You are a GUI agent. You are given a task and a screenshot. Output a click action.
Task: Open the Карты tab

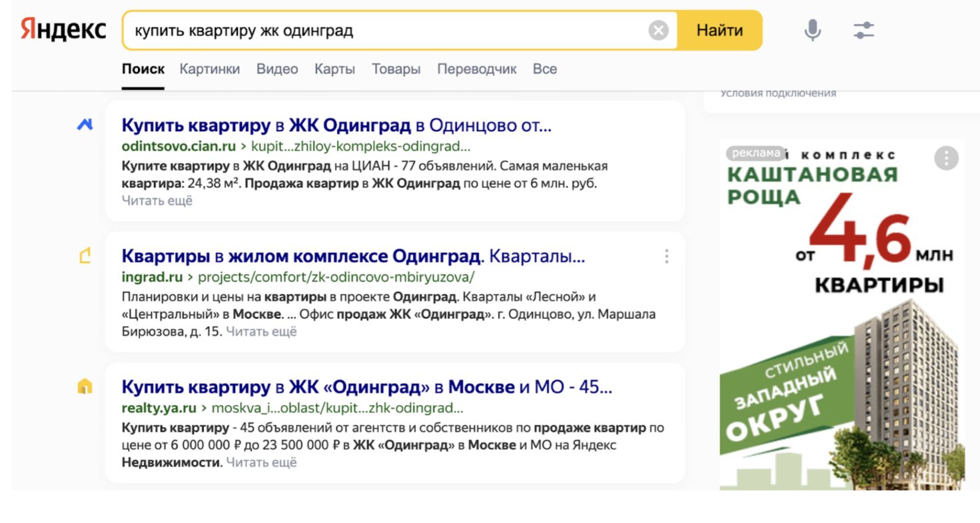334,69
